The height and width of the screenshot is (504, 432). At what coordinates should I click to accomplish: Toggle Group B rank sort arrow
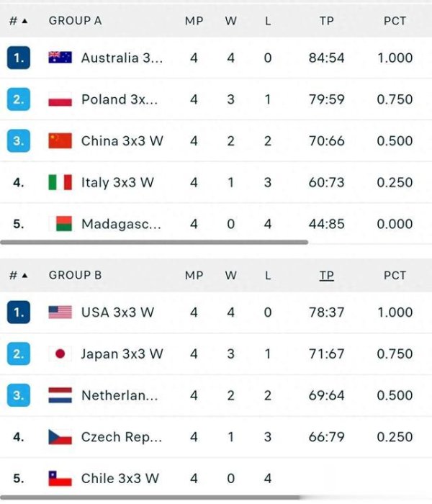(24, 276)
